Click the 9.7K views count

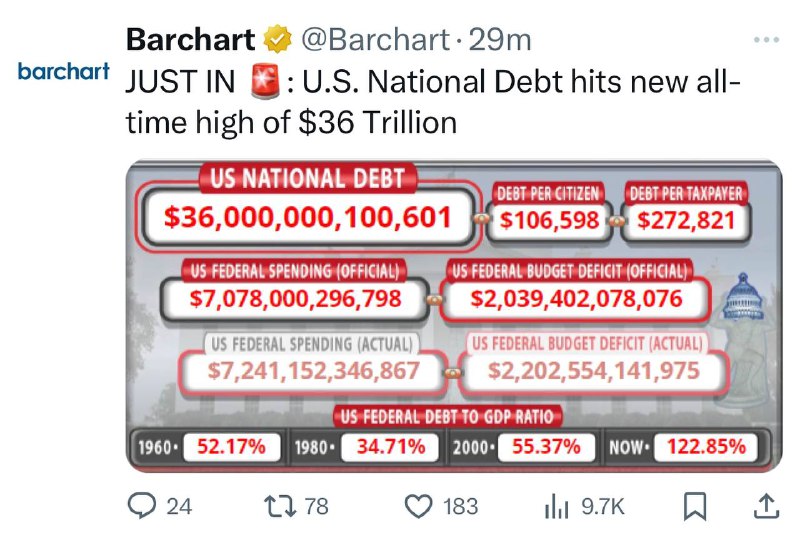tap(603, 507)
